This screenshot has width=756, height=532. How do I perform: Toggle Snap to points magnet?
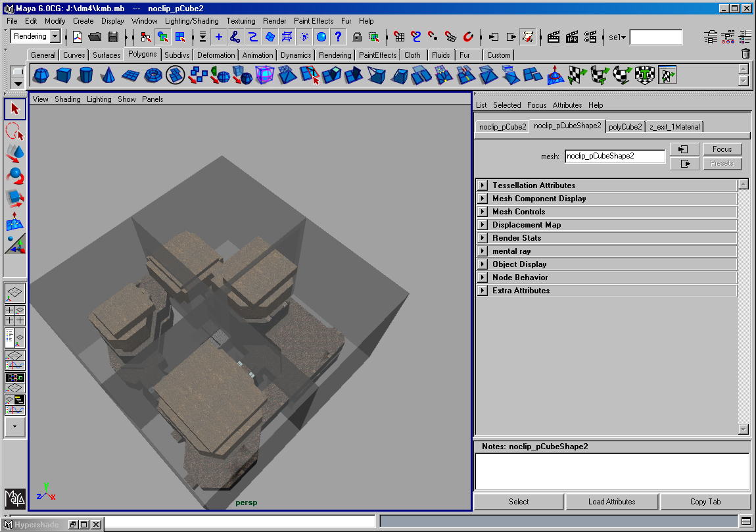(x=433, y=37)
